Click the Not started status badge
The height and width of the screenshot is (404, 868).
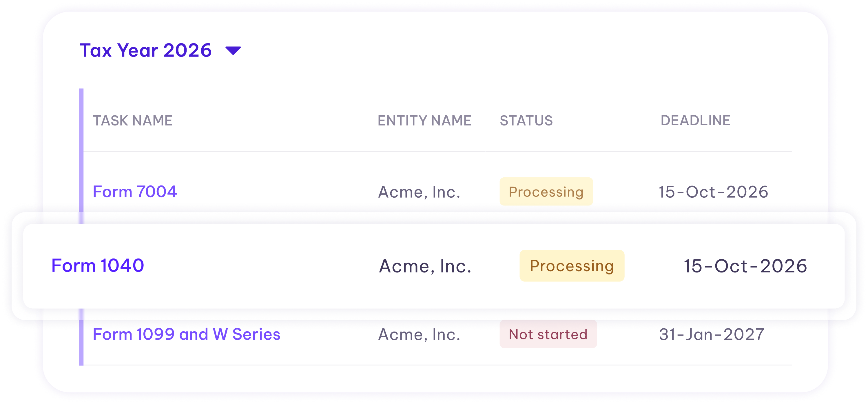coord(548,334)
